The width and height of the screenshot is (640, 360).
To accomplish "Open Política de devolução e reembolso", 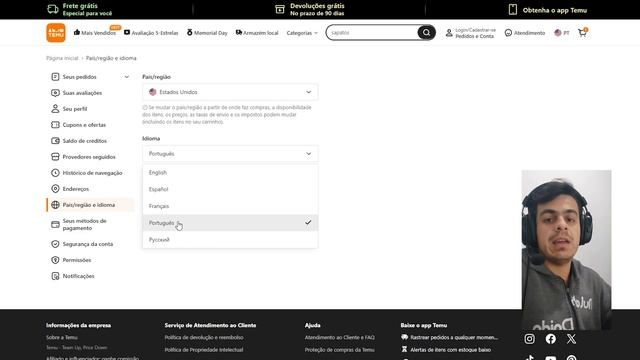I will coord(204,337).
